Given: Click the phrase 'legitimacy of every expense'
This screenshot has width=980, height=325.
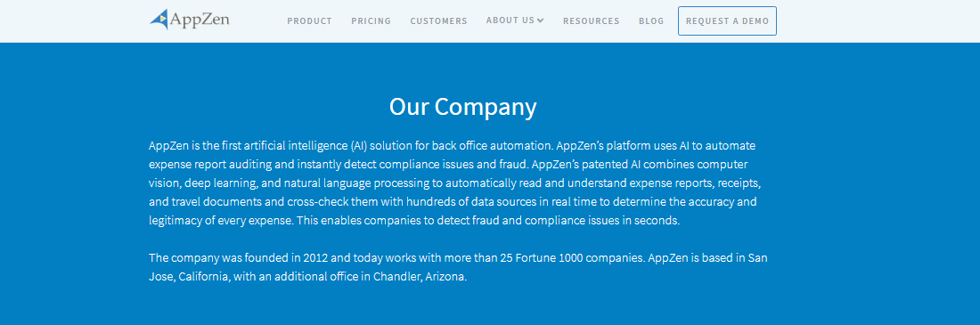Looking at the screenshot, I should 221,221.
